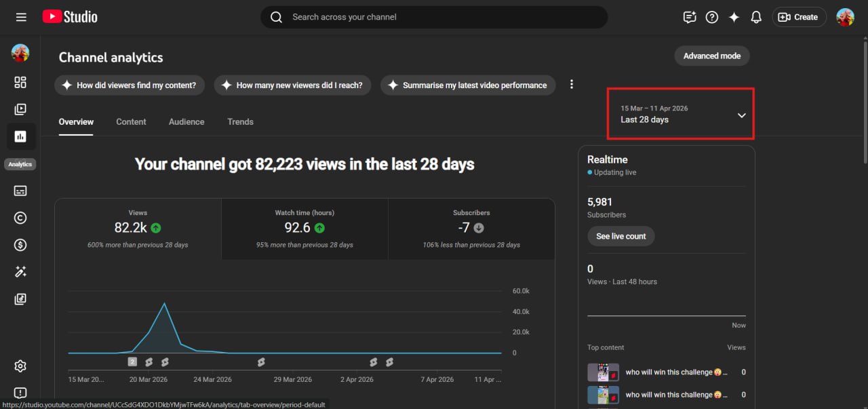The image size is (868, 409).
Task: Ask 'How did viewers find my content?'
Action: click(131, 85)
